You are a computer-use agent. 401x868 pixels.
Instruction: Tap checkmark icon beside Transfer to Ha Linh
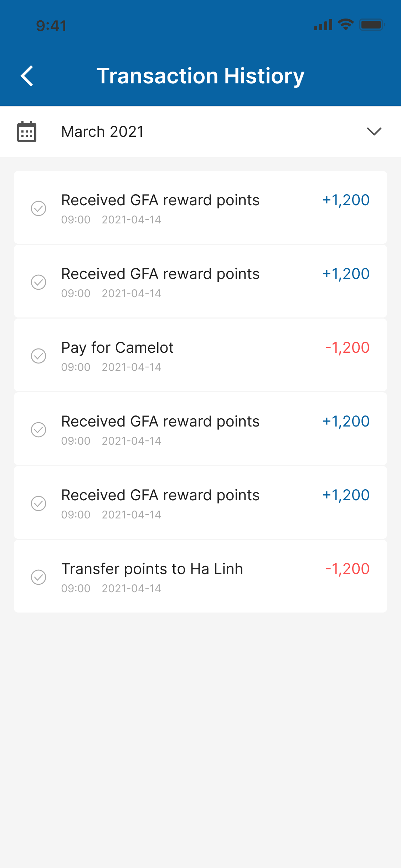pos(38,577)
